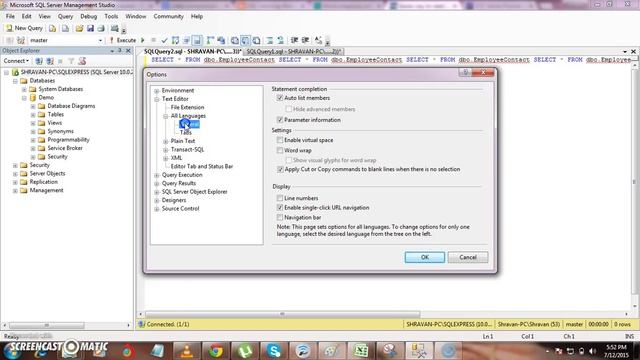Click the Save disk icon in toolbar

click(x=90, y=28)
